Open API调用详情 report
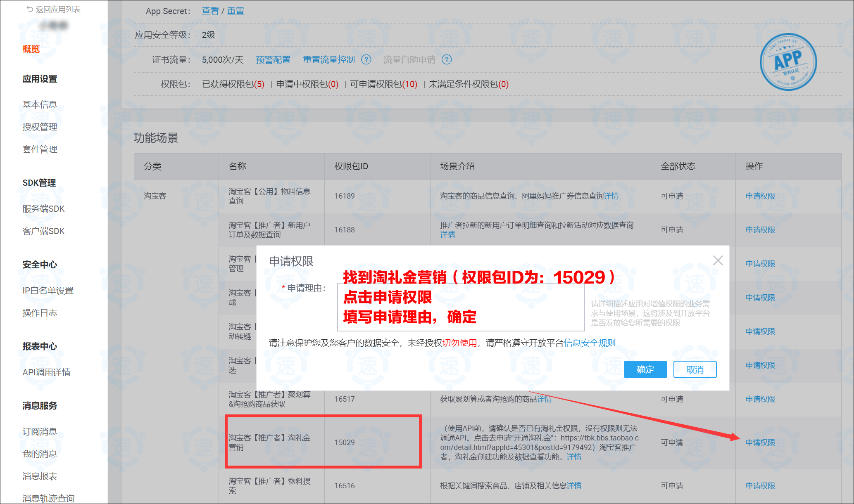The width and height of the screenshot is (854, 504). pyautogui.click(x=46, y=372)
